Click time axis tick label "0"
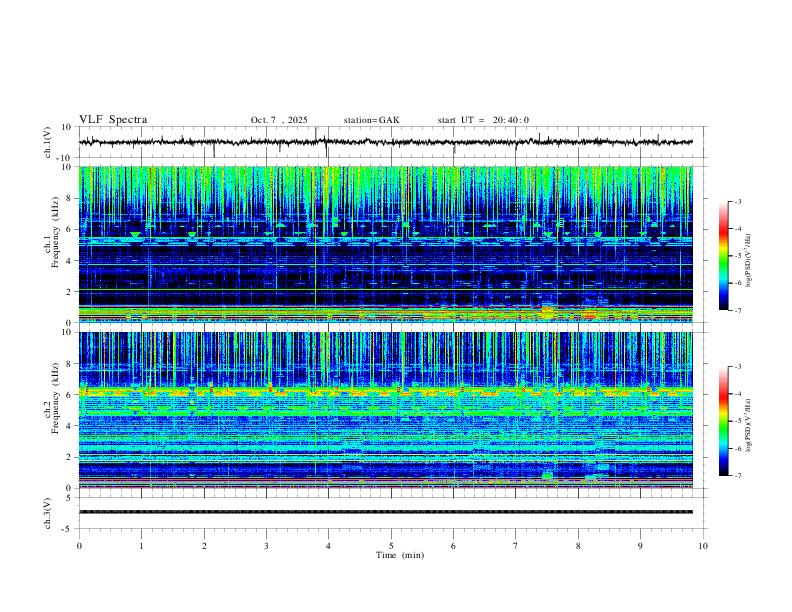The width and height of the screenshot is (792, 612). pos(79,546)
